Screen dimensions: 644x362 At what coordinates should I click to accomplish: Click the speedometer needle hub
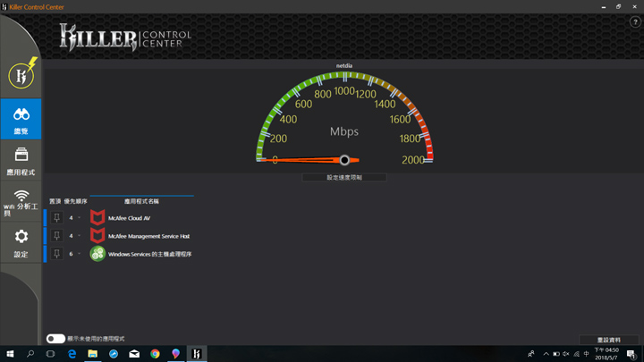(x=344, y=160)
